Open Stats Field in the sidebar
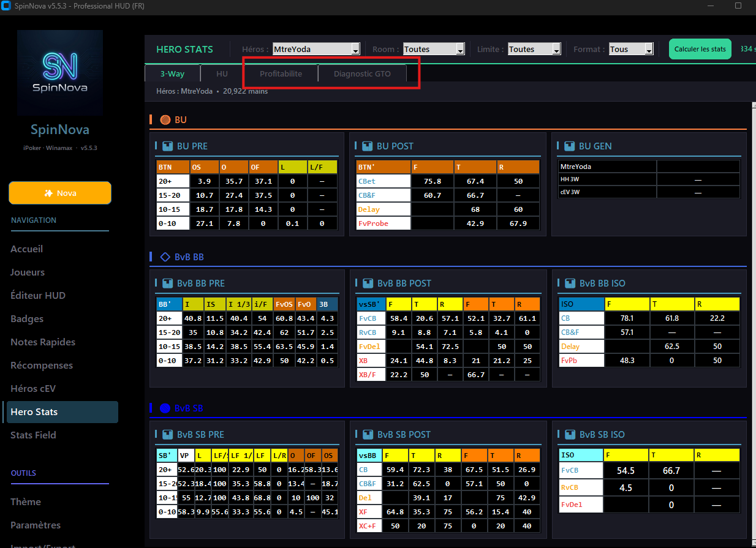Image resolution: width=756 pixels, height=548 pixels. pos(33,435)
